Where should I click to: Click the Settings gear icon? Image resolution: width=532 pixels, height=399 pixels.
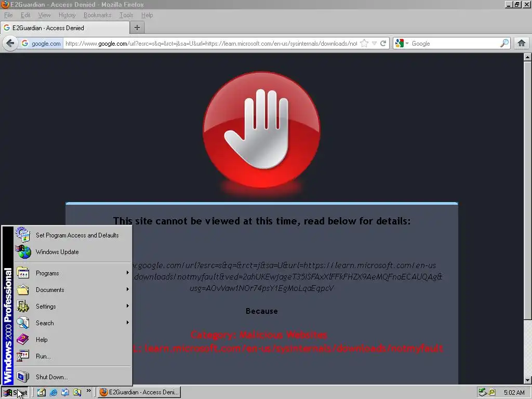tap(23, 306)
